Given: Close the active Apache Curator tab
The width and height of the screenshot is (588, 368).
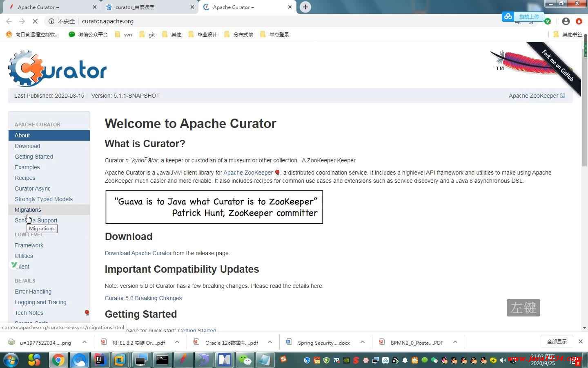Looking at the screenshot, I should point(290,7).
